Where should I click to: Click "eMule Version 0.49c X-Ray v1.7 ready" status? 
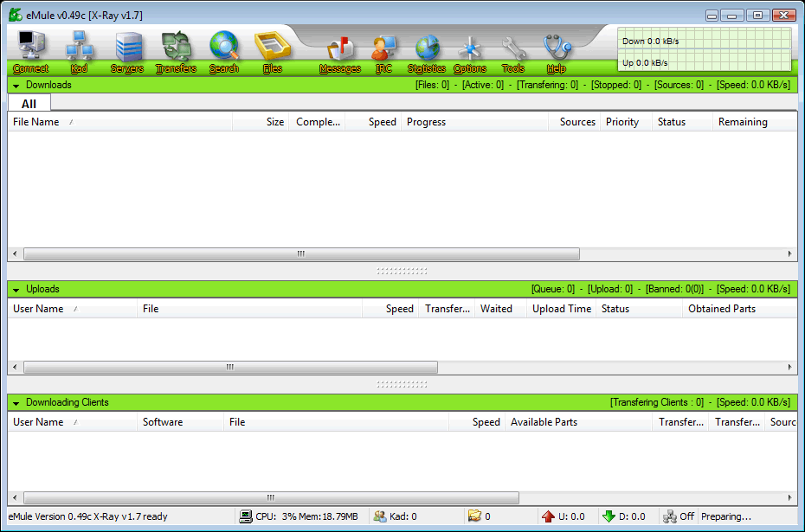pyautogui.click(x=87, y=516)
